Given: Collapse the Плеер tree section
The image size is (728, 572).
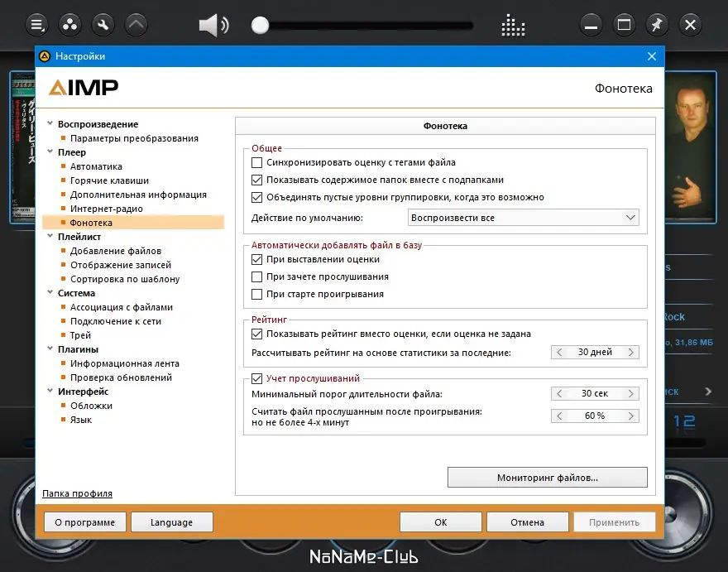Looking at the screenshot, I should point(50,151).
